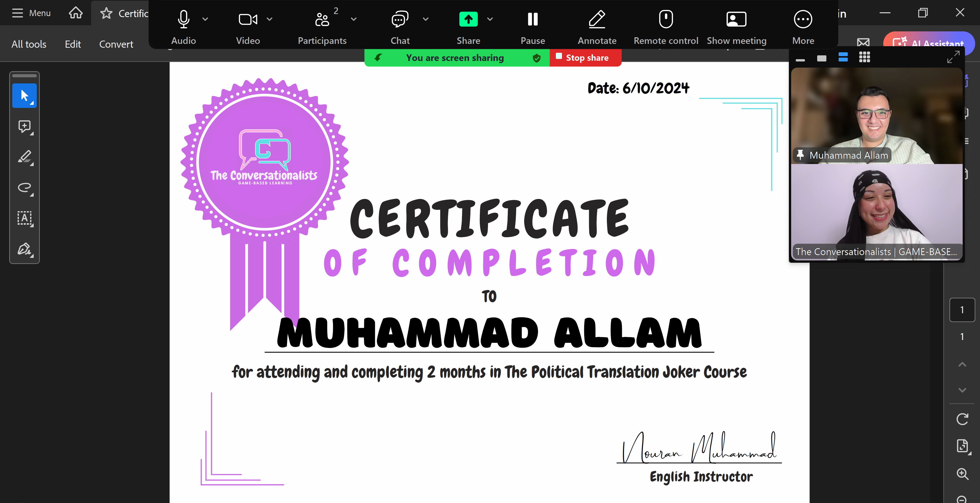Viewport: 980px width, 503px height.
Task: Choose the Add text box tool
Action: pos(25,218)
